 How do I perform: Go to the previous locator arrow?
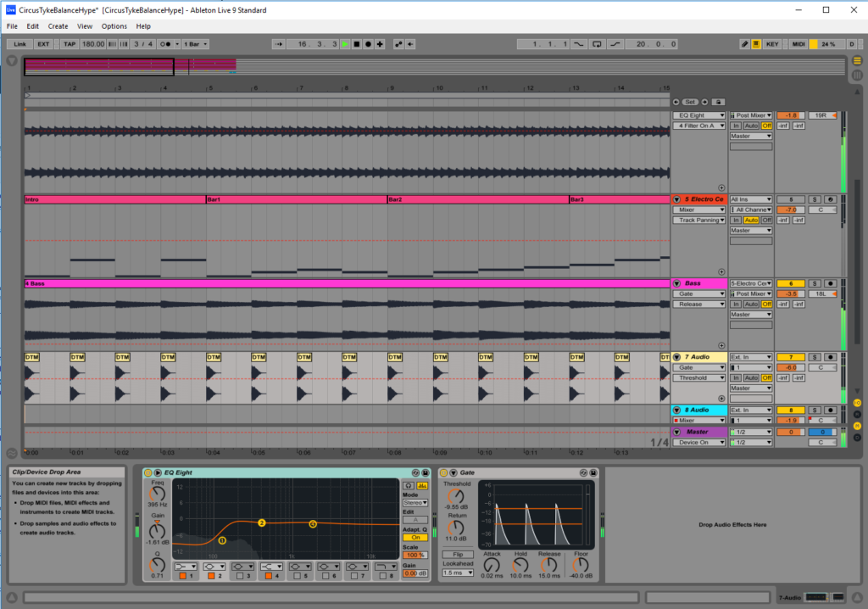click(x=676, y=102)
